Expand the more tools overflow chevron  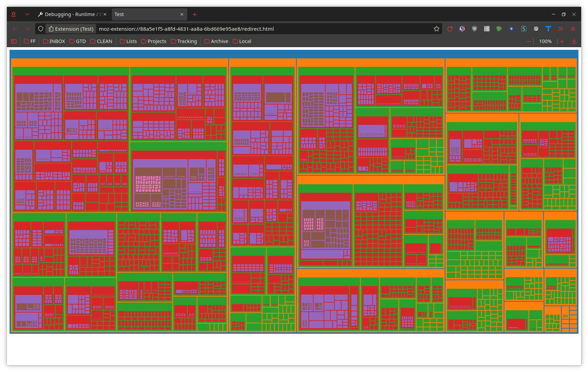coord(561,29)
